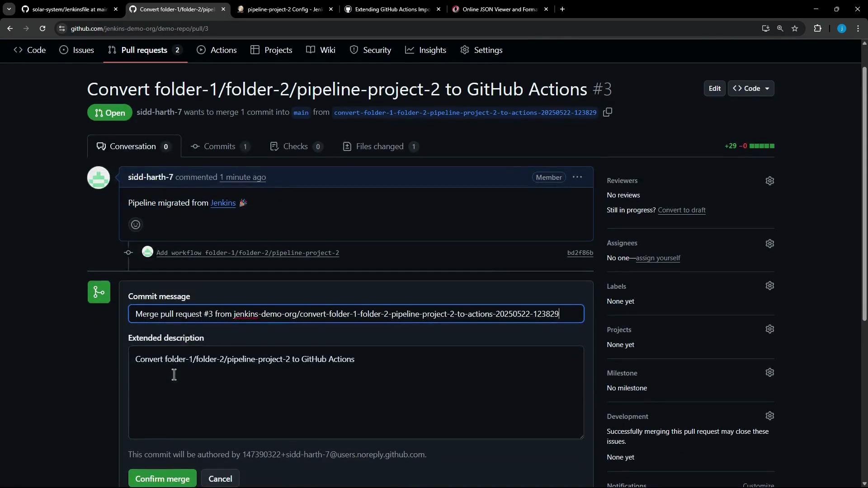Click Convert to draft link
Image resolution: width=868 pixels, height=488 pixels.
[x=681, y=210]
